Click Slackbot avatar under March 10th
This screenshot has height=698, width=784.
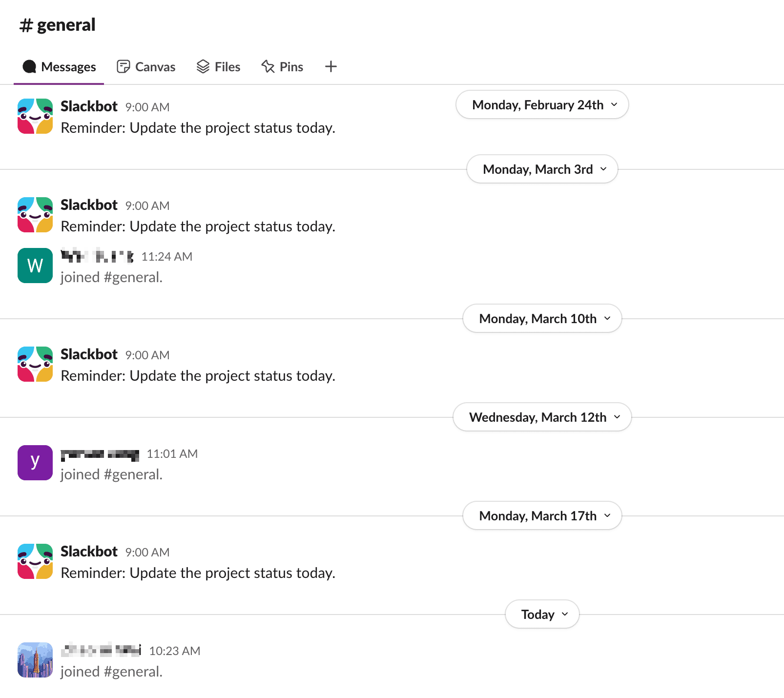[x=35, y=364]
